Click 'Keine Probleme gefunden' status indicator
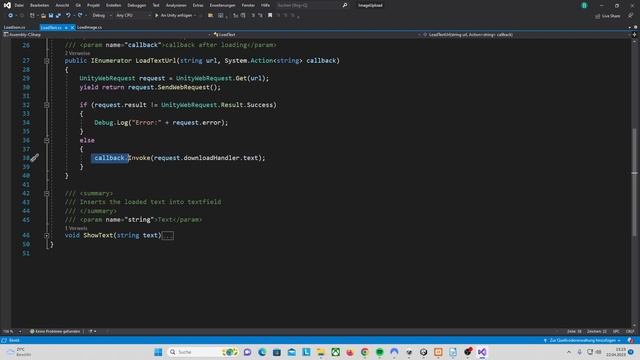640x360 pixels. coord(55,331)
